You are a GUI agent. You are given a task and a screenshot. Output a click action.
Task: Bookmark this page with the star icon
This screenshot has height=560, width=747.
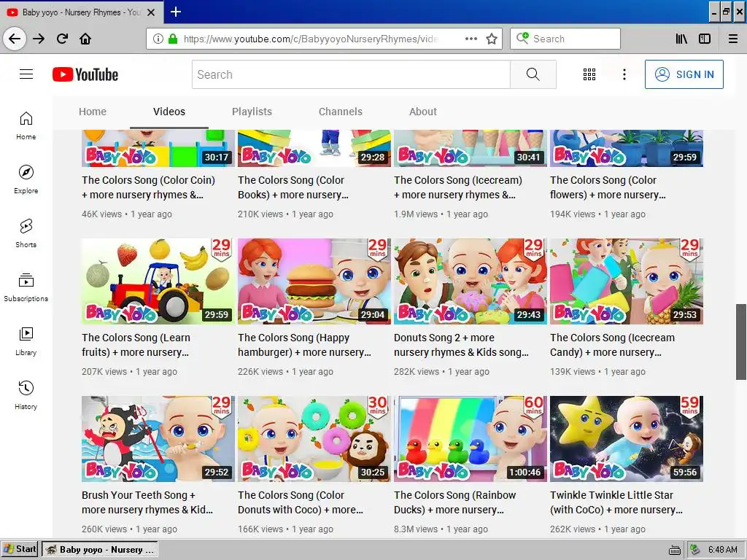pos(491,39)
